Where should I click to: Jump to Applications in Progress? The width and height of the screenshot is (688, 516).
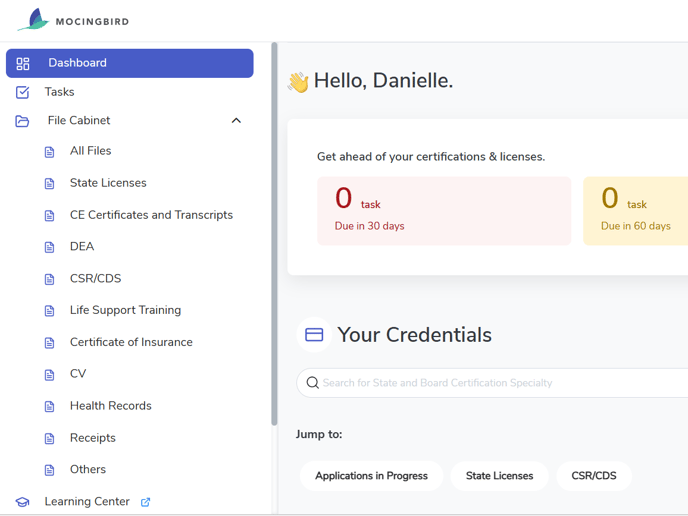pyautogui.click(x=371, y=476)
